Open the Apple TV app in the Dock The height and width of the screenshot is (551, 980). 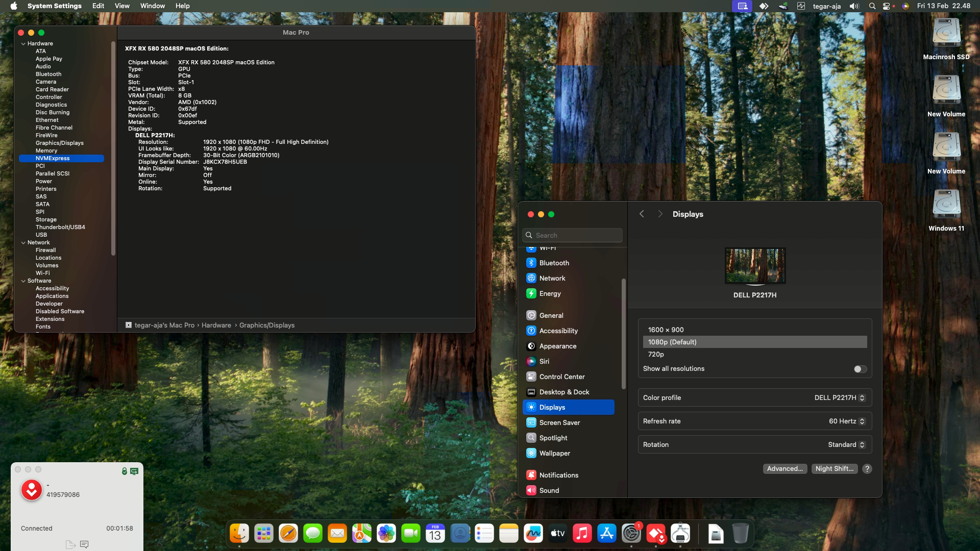pyautogui.click(x=558, y=534)
